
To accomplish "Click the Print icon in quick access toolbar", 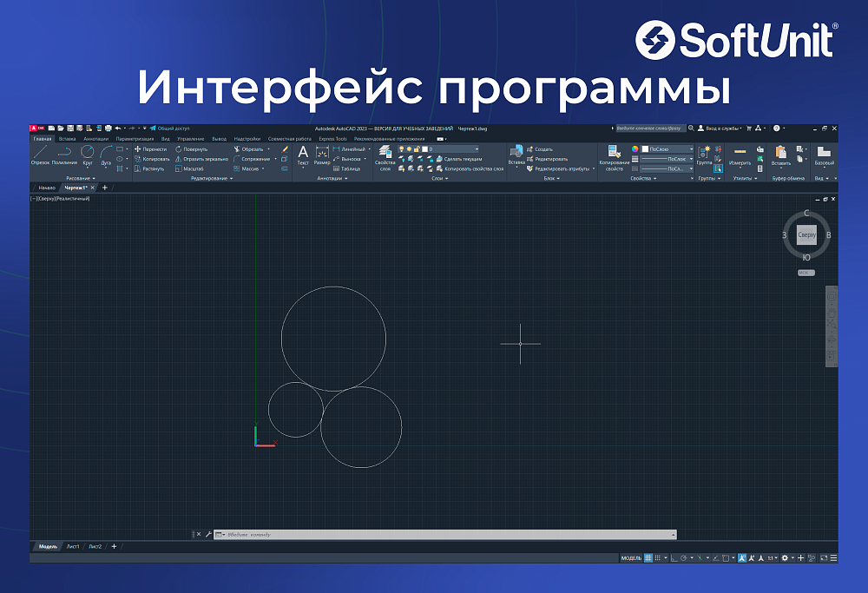I will [x=108, y=128].
